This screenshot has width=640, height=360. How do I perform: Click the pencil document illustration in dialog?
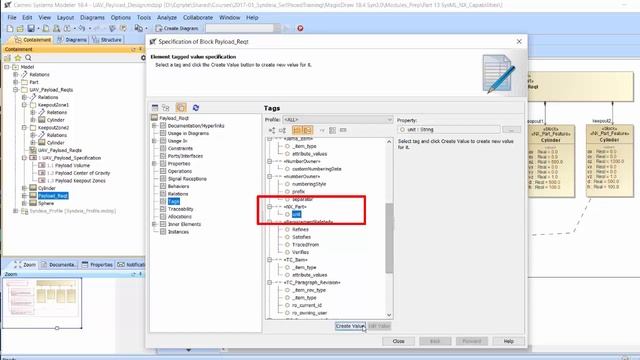(x=498, y=74)
